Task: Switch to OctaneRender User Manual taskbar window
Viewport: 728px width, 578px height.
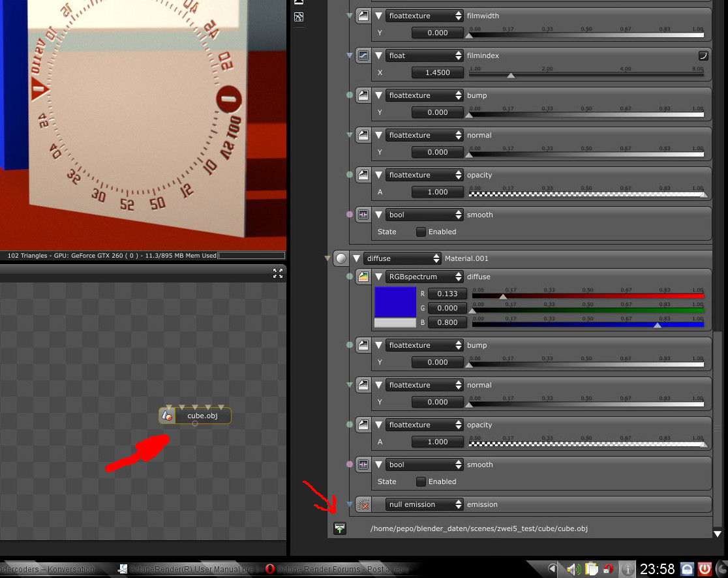Action: pos(187,569)
